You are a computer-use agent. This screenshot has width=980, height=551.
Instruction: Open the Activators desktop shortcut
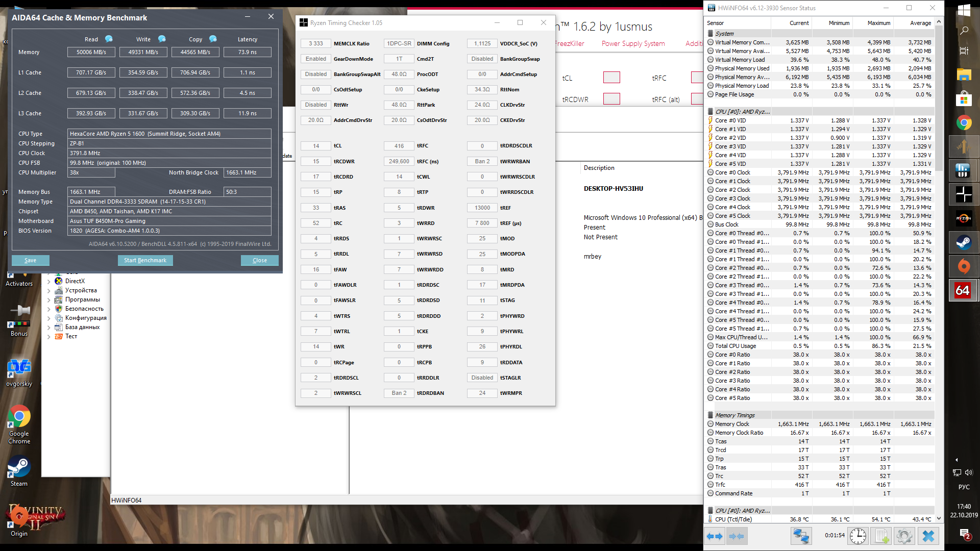coord(19,280)
